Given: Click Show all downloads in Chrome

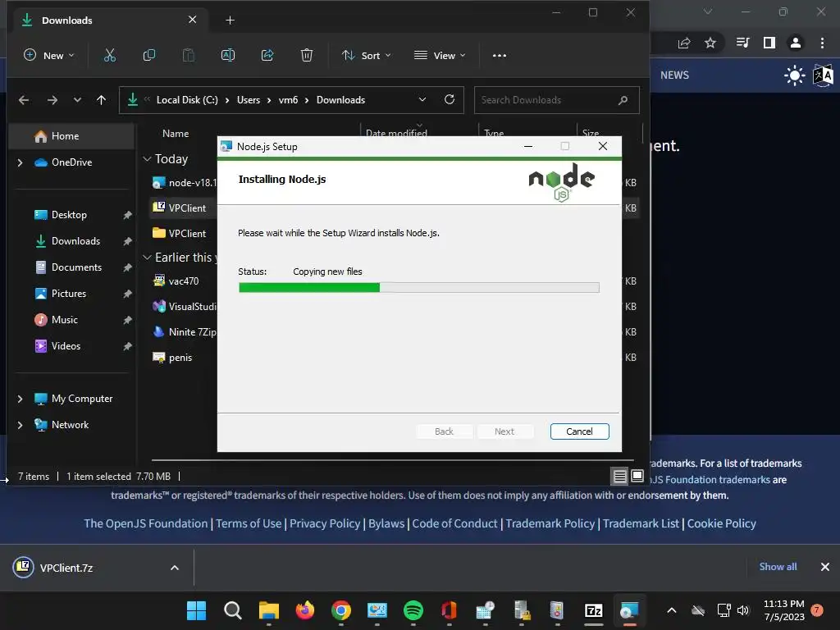Looking at the screenshot, I should click(x=778, y=567).
